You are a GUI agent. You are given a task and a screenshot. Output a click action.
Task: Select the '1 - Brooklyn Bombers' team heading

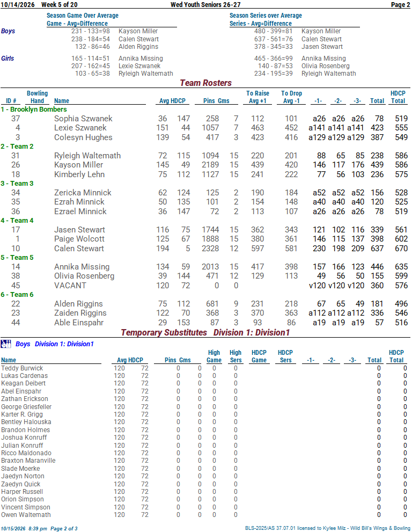[x=34, y=110]
